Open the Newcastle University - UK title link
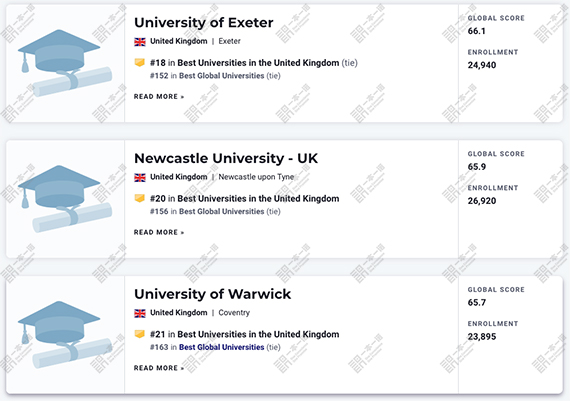Image resolution: width=570 pixels, height=401 pixels. point(226,159)
